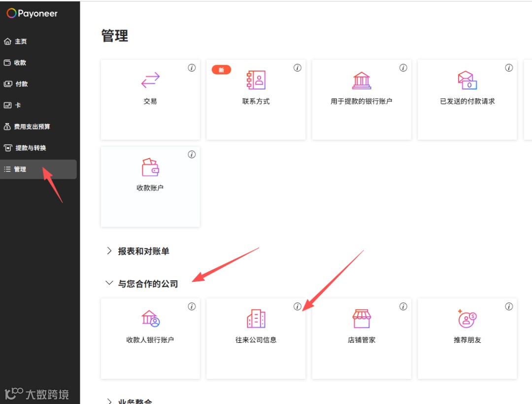The image size is (532, 404).
Task: Click the withdraw icon beside 提款与转换
Action: point(8,148)
